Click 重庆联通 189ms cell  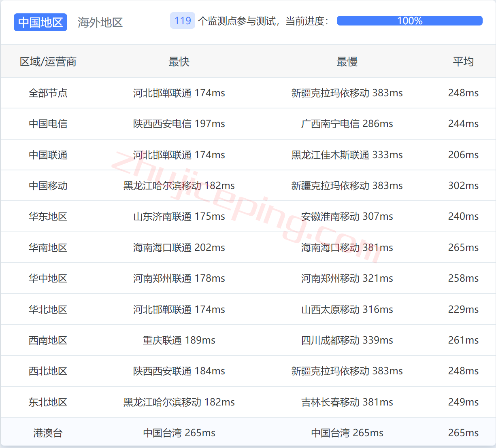click(x=179, y=340)
